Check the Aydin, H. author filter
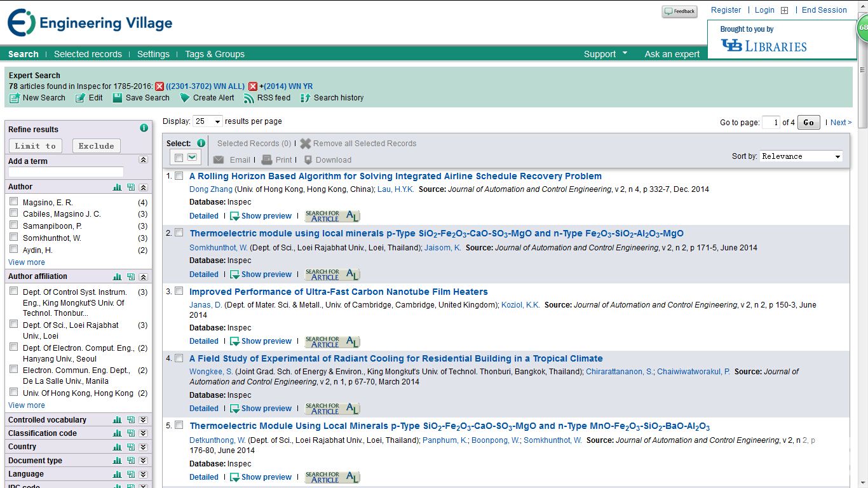Screen dimensions: 868x488 click(x=14, y=249)
